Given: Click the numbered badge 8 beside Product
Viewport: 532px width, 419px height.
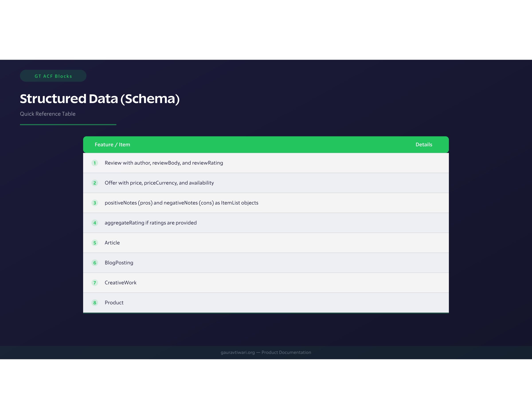Looking at the screenshot, I should click(95, 303).
